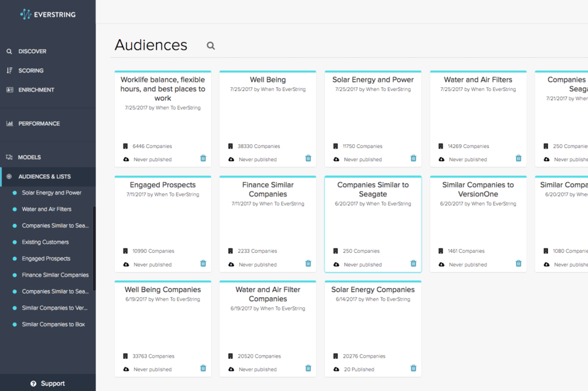
Task: Click the Audiences page heading
Action: coord(151,45)
